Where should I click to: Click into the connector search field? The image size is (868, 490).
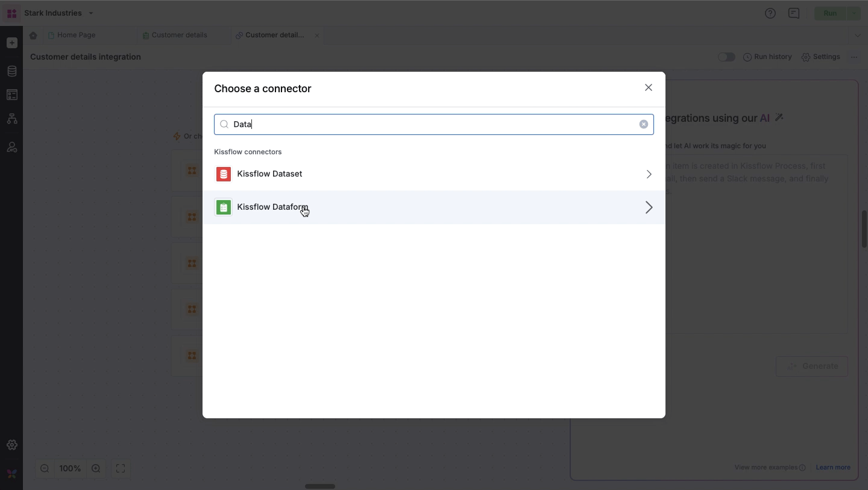click(x=433, y=124)
